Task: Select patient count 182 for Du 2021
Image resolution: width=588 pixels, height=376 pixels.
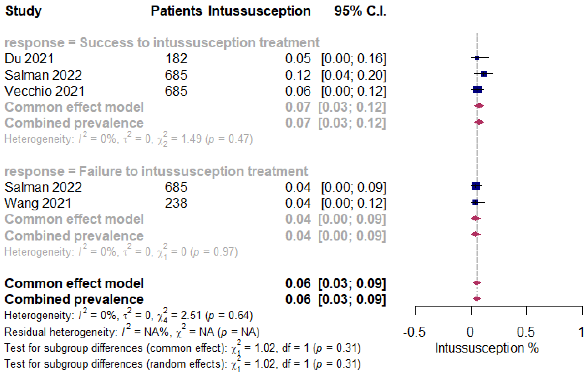Action: [x=176, y=59]
